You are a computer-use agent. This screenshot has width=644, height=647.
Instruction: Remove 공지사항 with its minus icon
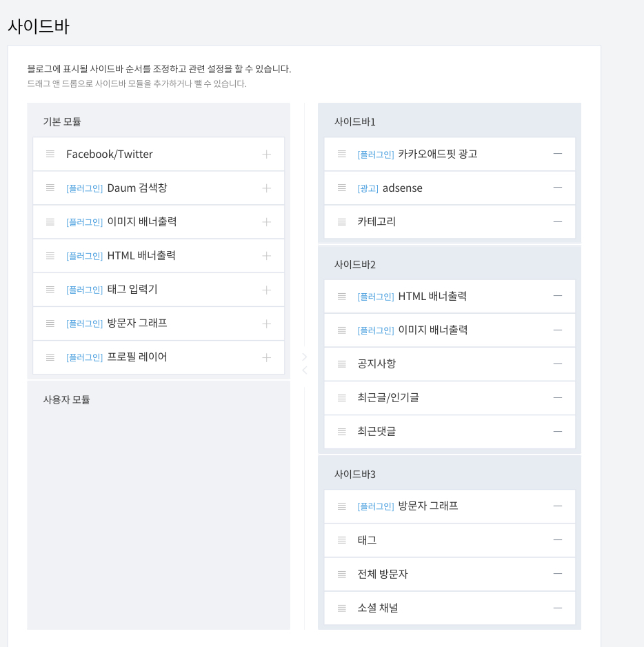(558, 364)
